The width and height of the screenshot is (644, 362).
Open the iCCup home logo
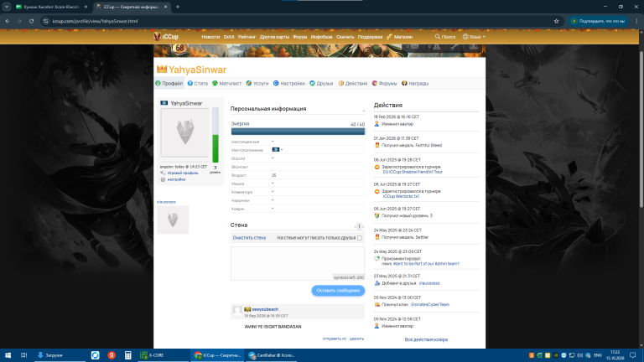166,37
